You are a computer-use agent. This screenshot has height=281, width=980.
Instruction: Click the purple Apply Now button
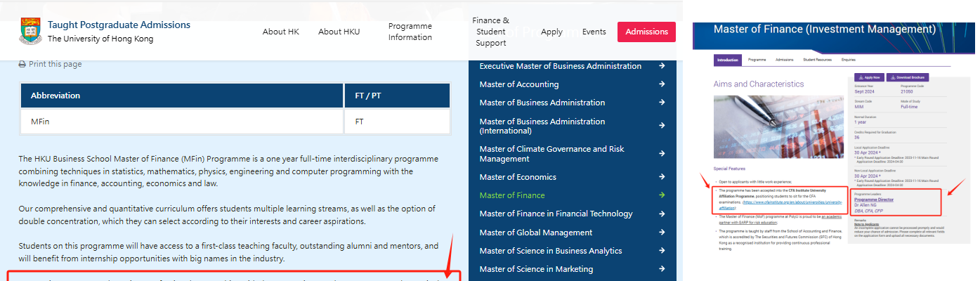coord(869,77)
